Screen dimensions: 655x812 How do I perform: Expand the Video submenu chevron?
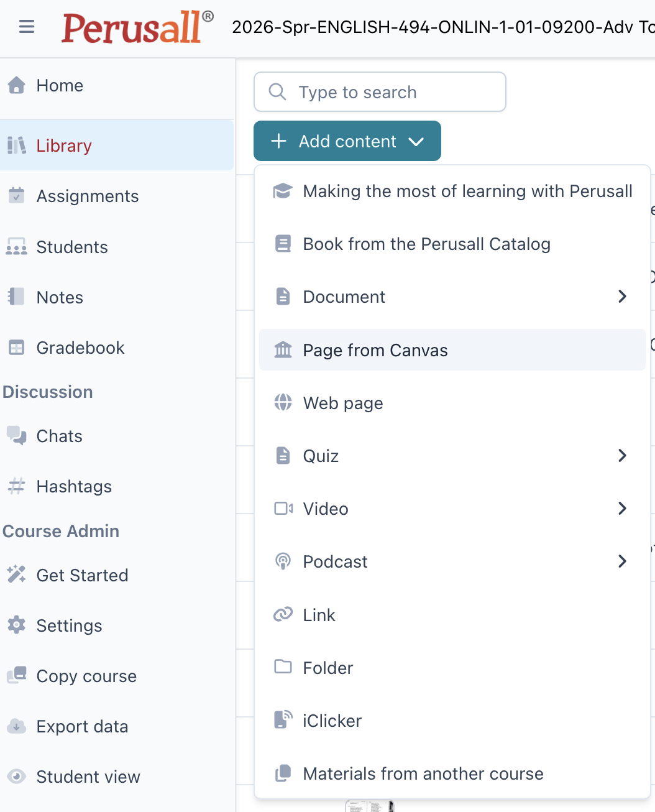pyautogui.click(x=622, y=509)
